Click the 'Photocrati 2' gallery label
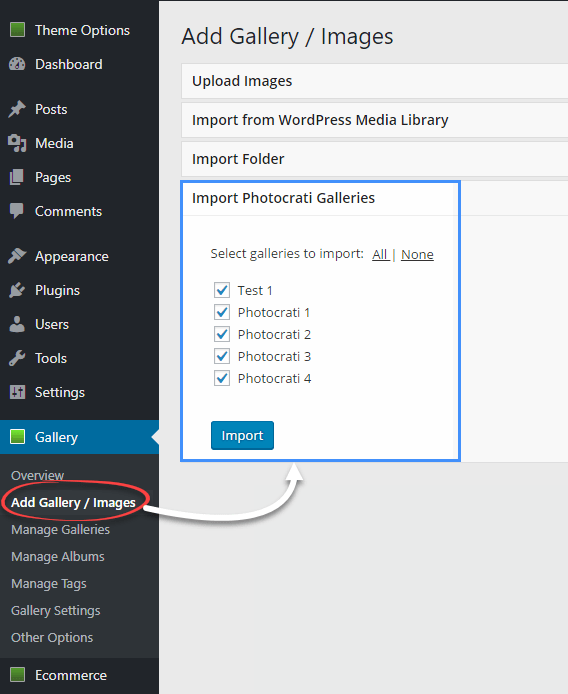Viewport: 568px width, 694px height. click(x=274, y=334)
